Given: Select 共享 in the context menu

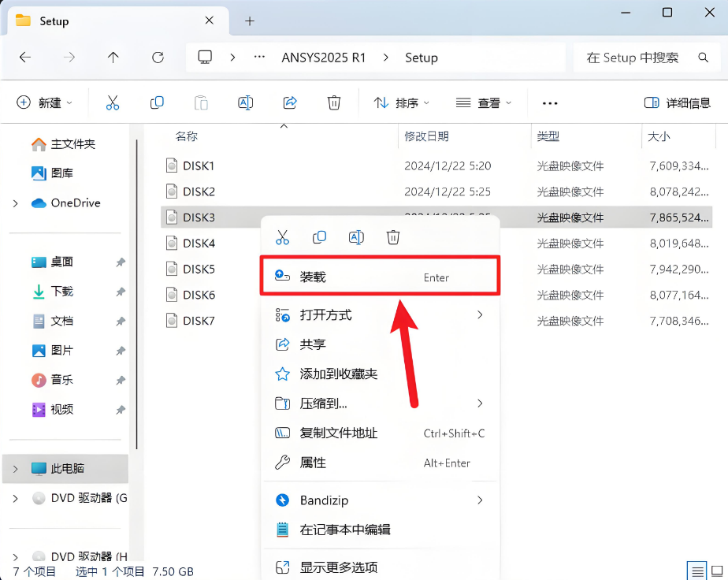Looking at the screenshot, I should (380, 344).
